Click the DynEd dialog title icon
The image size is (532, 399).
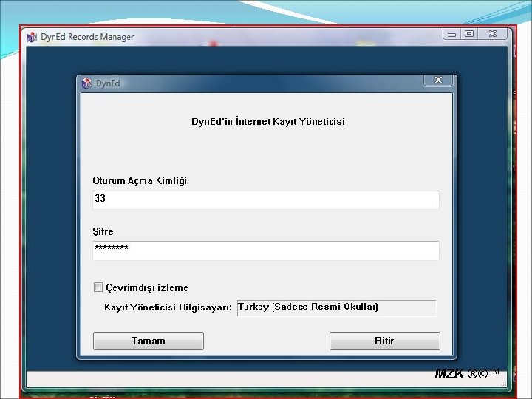pos(86,83)
